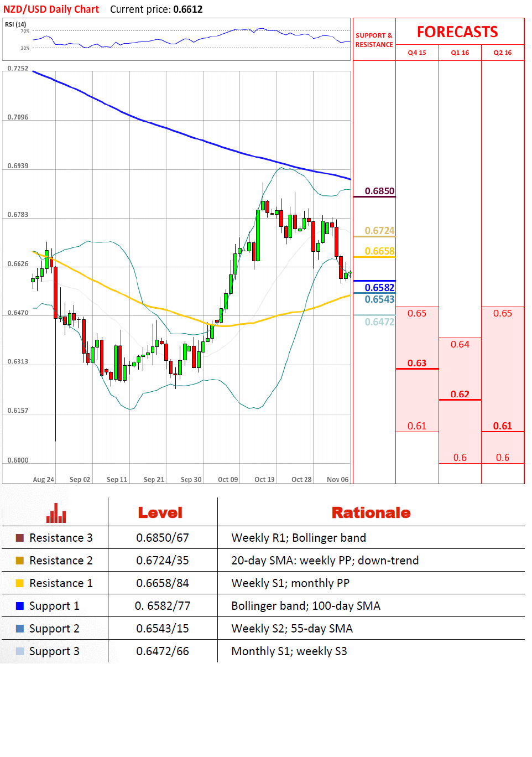
Task: Select the Support 2 steel blue swatch
Action: 20,629
